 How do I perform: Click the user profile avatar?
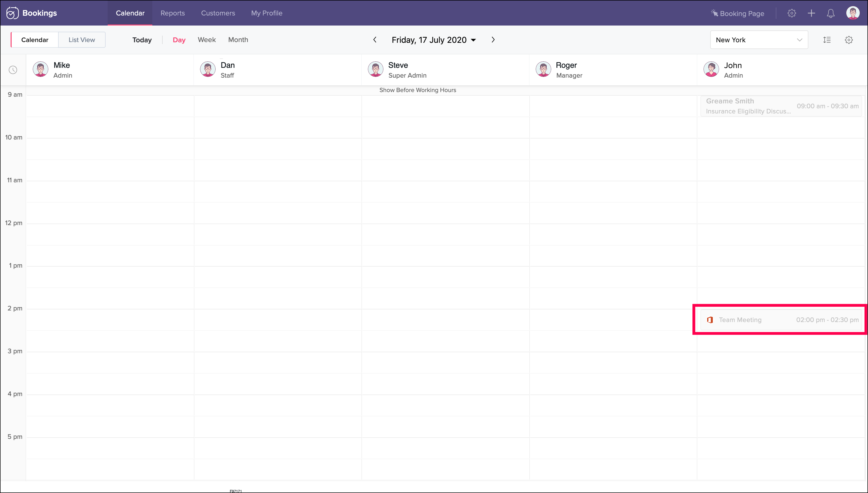(853, 13)
